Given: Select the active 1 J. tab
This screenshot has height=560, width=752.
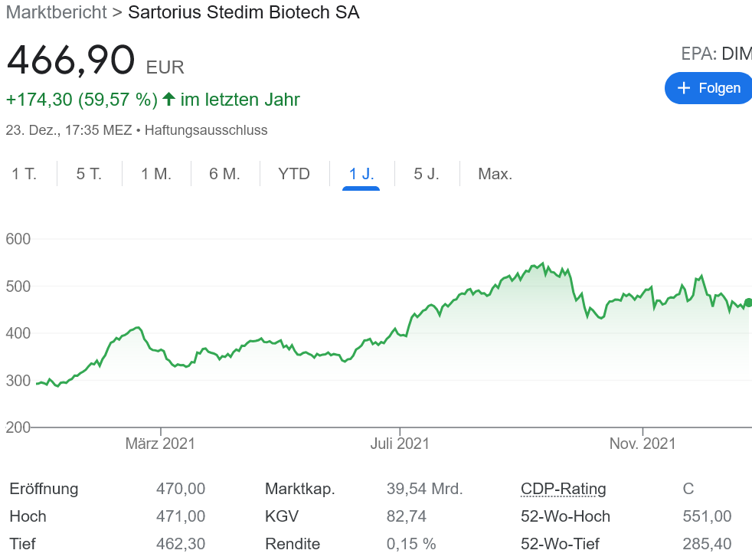Looking at the screenshot, I should [361, 174].
